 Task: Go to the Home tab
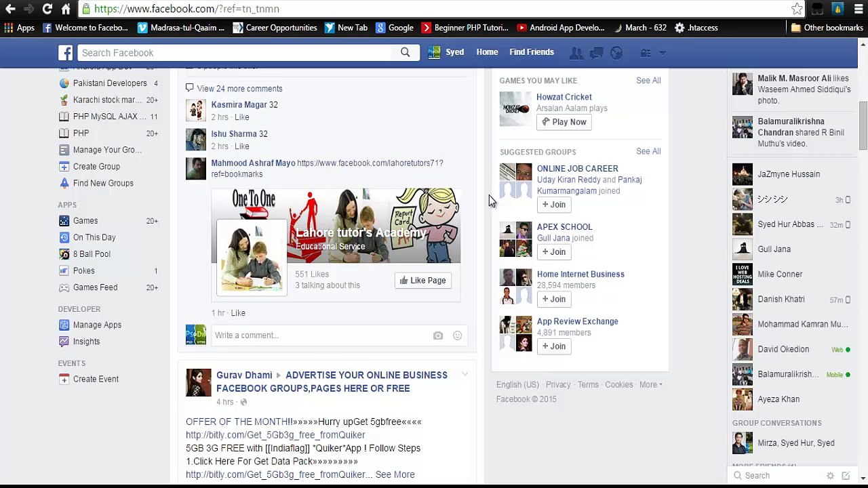coord(487,52)
